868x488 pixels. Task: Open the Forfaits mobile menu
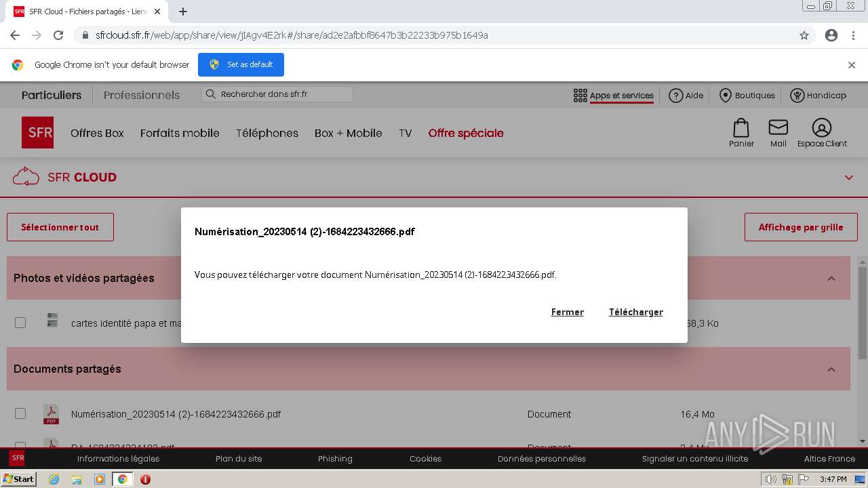[180, 133]
